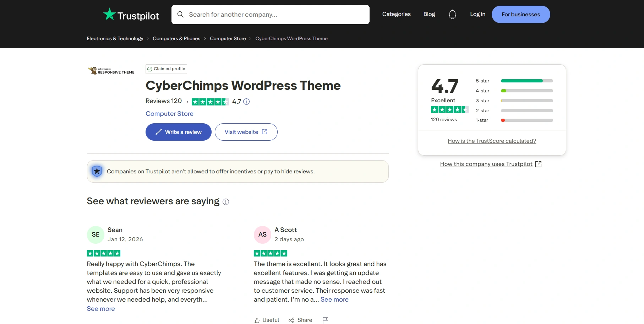Click Log in

pyautogui.click(x=477, y=14)
